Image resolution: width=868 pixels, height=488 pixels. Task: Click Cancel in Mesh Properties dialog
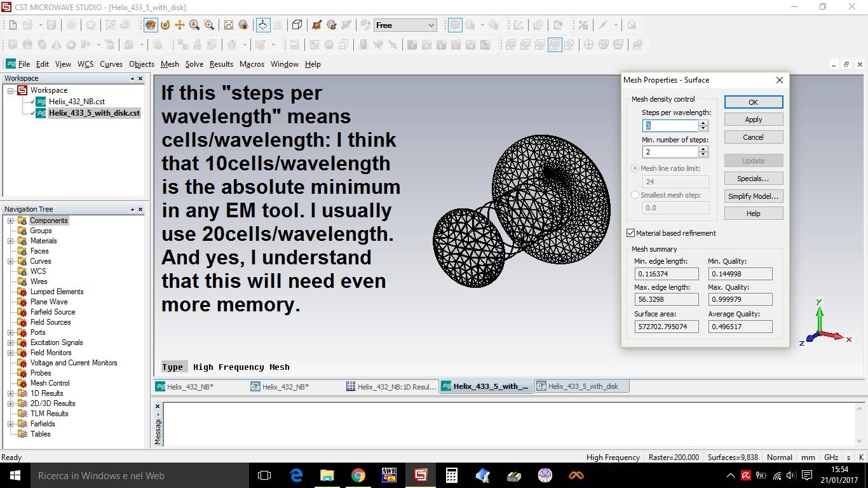click(x=754, y=137)
